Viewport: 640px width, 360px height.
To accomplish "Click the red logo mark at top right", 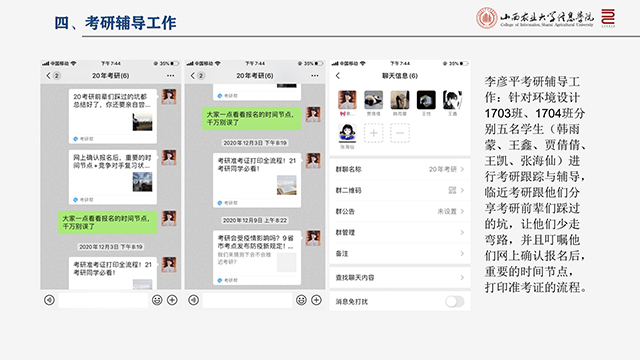I will click(608, 18).
